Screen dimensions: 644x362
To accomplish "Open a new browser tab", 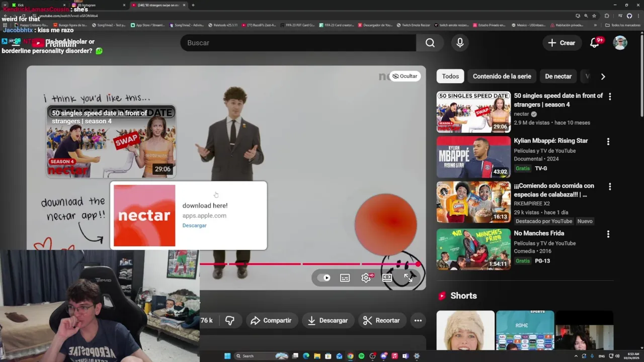I will click(193, 5).
